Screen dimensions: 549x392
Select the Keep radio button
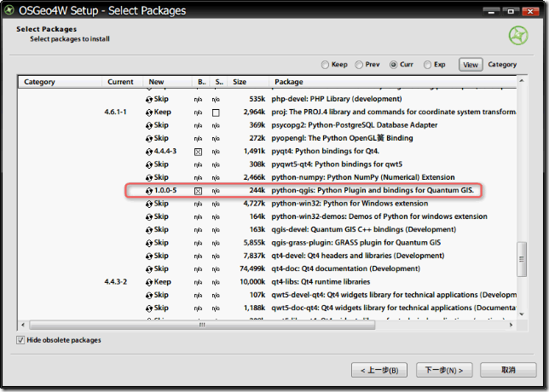[x=325, y=65]
